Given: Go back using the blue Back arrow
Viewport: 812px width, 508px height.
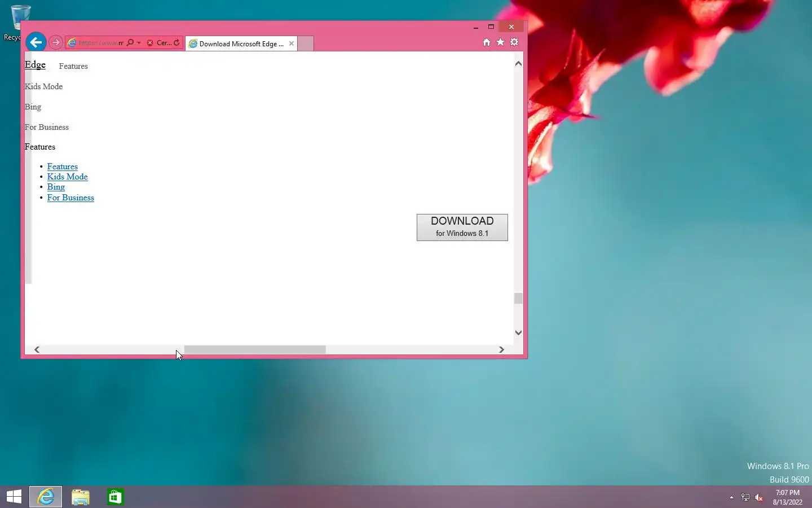Looking at the screenshot, I should [x=36, y=42].
